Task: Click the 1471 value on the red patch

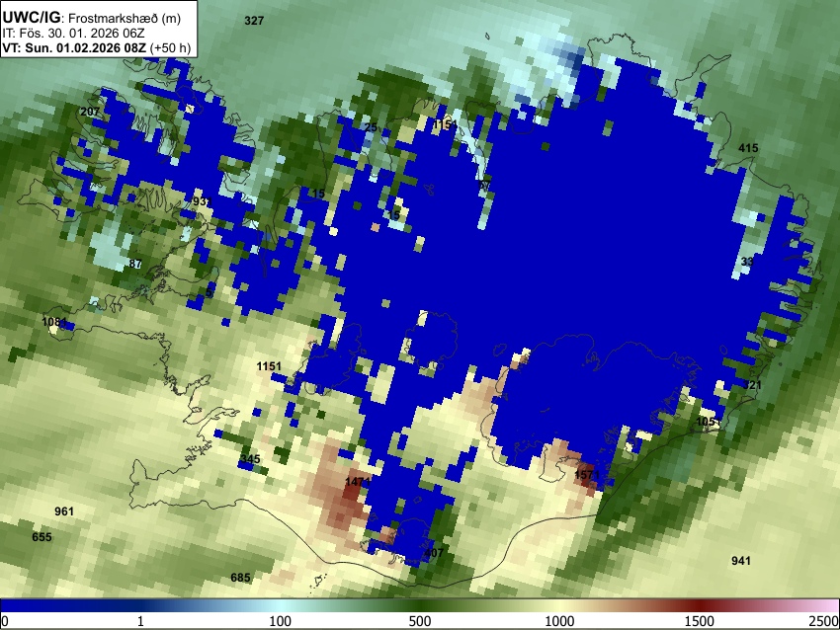Action: pos(358,482)
